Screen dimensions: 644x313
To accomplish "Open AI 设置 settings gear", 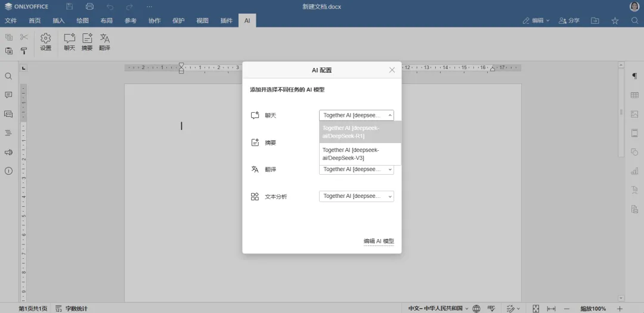I will pos(45,42).
